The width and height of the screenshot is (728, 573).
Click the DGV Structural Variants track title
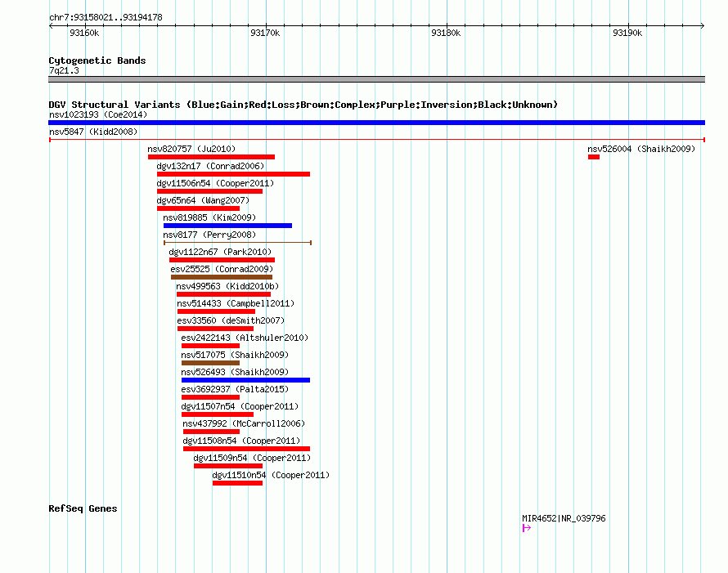tap(303, 105)
